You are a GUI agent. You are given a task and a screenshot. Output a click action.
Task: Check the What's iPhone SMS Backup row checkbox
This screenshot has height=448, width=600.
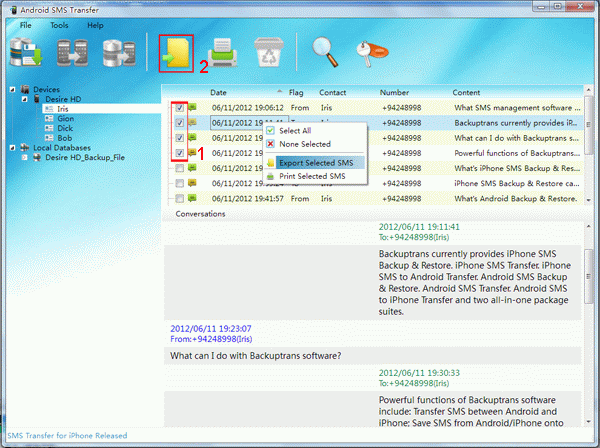click(x=179, y=168)
